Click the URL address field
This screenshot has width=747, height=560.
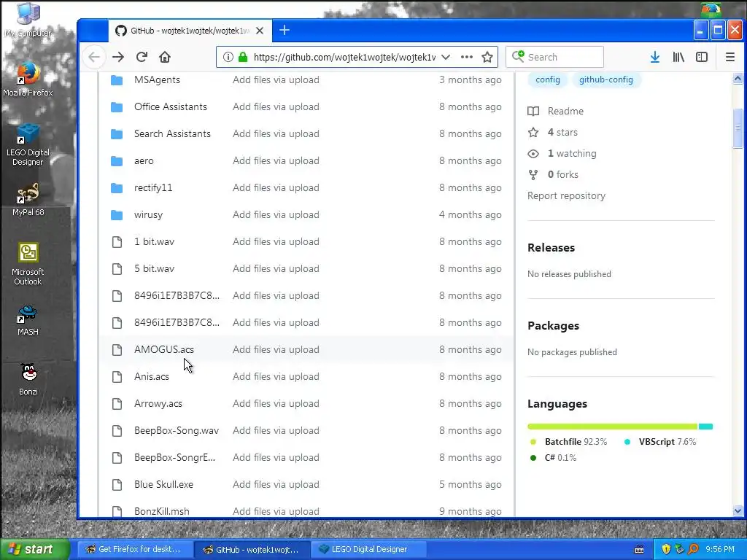click(x=344, y=57)
